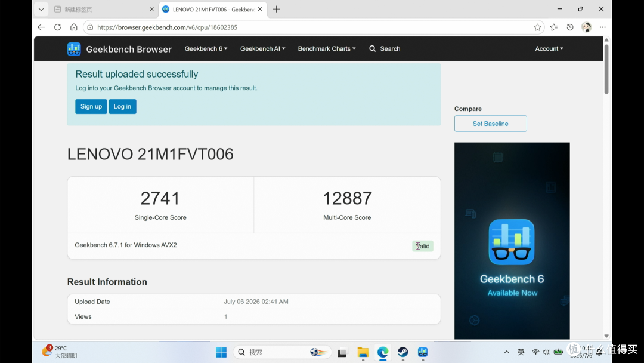Open File Explorer from the taskbar
644x363 pixels.
[x=363, y=352]
